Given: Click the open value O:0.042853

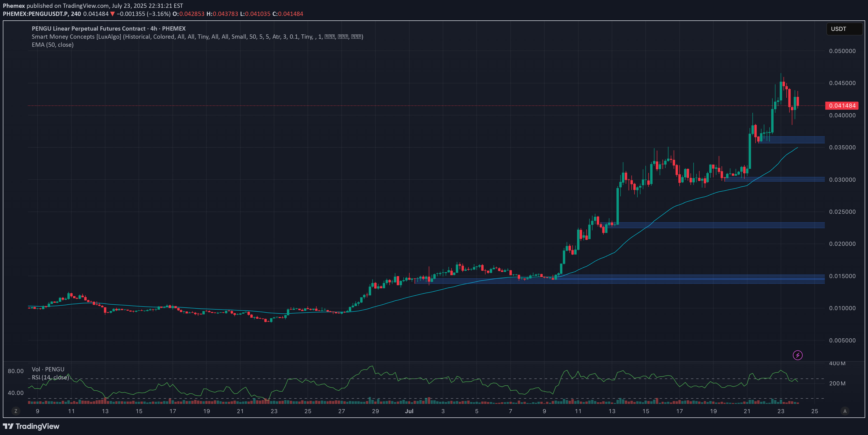Looking at the screenshot, I should 188,14.
